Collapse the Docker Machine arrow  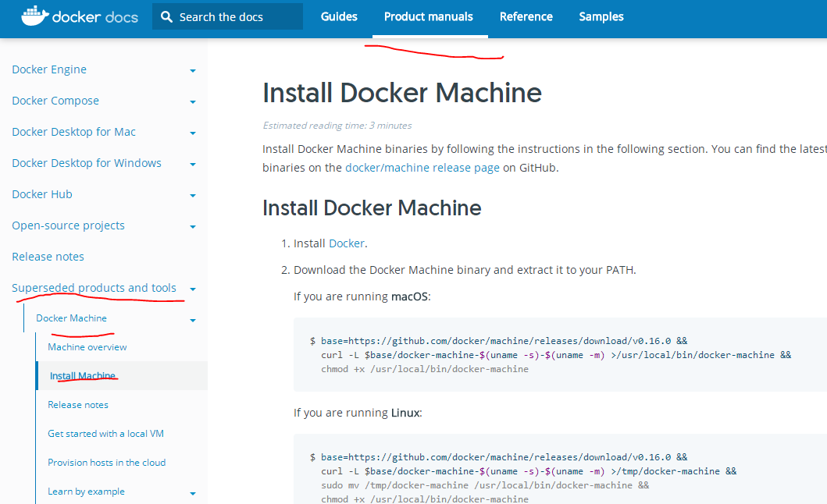click(x=193, y=320)
